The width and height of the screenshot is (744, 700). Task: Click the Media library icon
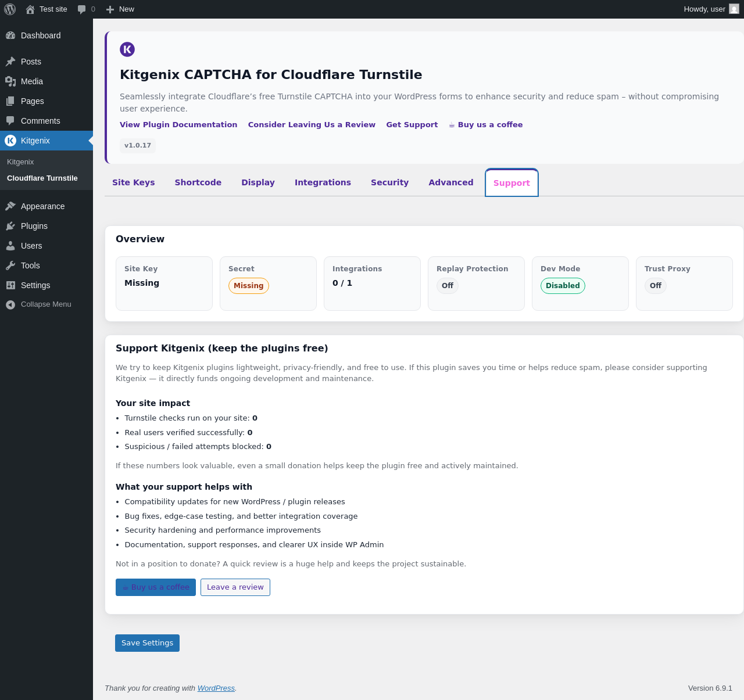click(x=10, y=81)
